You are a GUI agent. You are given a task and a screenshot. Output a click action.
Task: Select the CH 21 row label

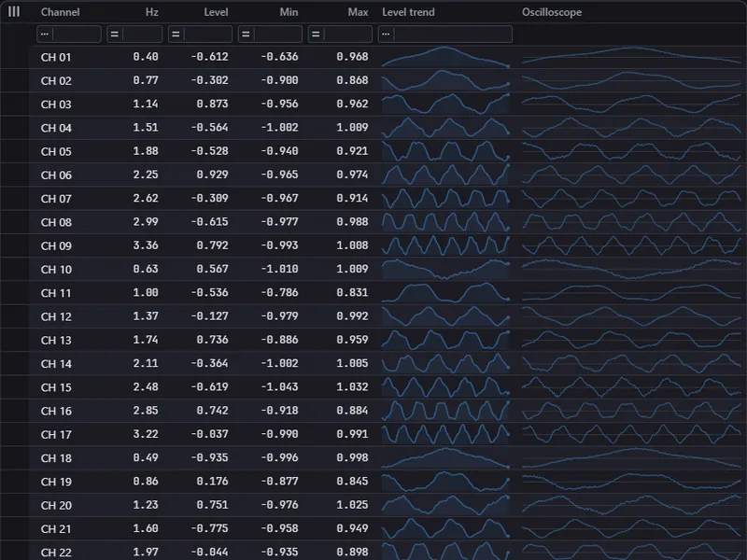[x=56, y=529]
